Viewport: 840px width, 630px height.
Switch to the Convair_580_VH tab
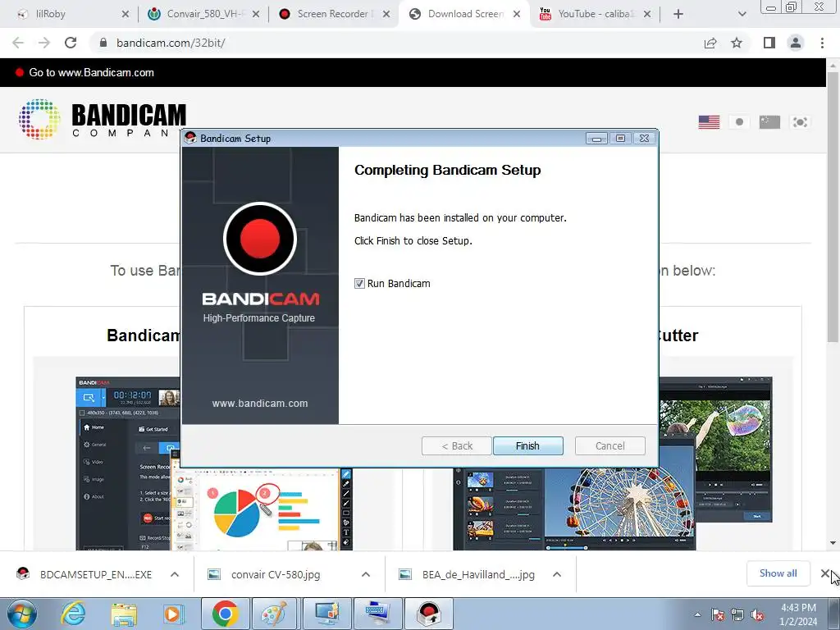[x=206, y=14]
